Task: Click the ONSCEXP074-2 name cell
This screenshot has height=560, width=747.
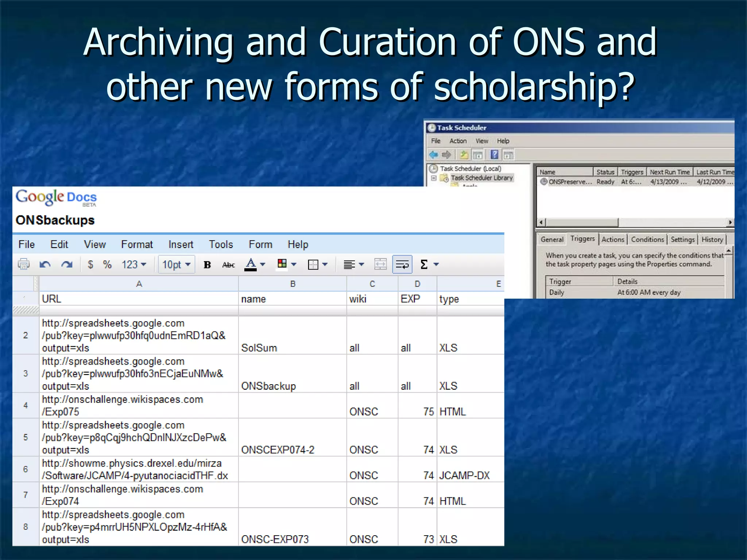Action: point(293,437)
